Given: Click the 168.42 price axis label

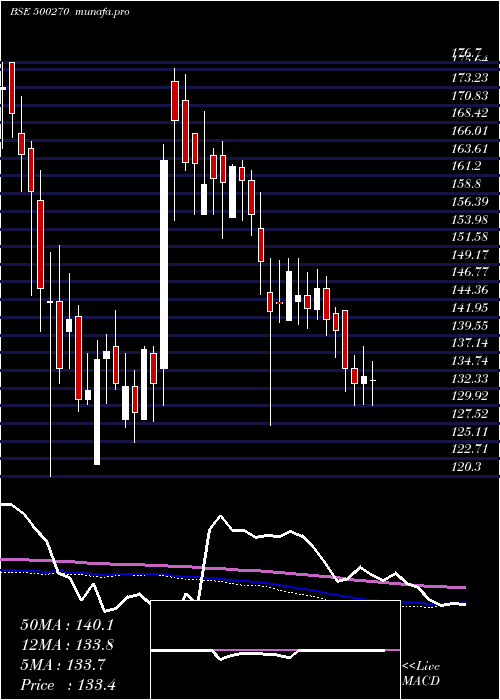Looking at the screenshot, I should tap(470, 113).
